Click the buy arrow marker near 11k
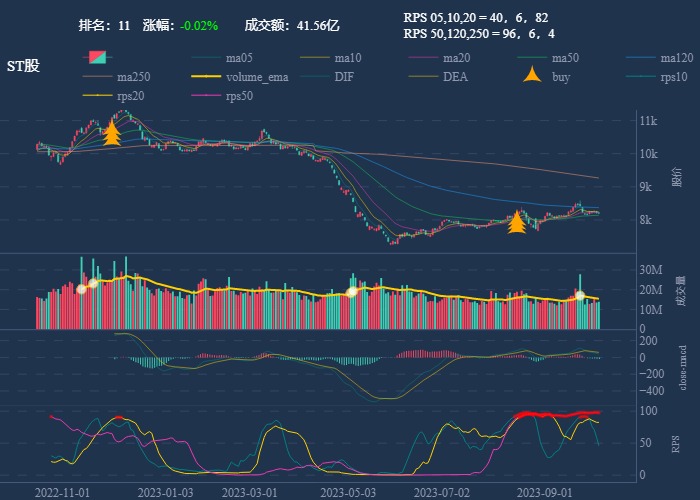 point(112,133)
